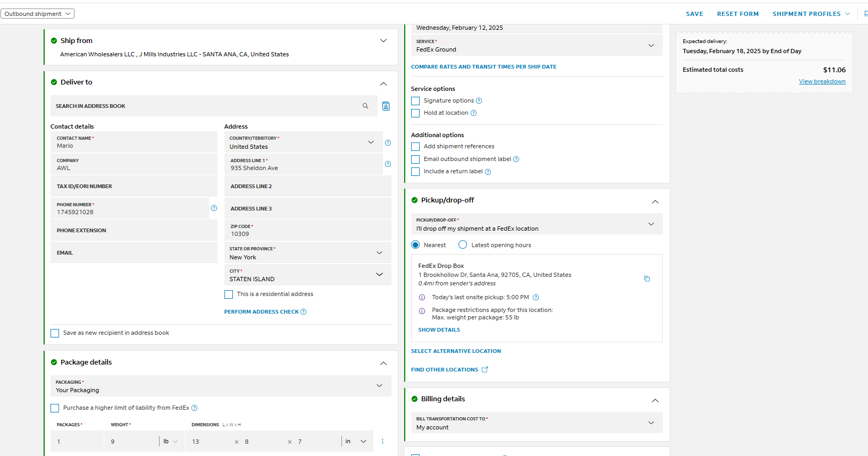Show help for today's last onsite pickup
Image resolution: width=868 pixels, height=456 pixels.
(x=536, y=297)
